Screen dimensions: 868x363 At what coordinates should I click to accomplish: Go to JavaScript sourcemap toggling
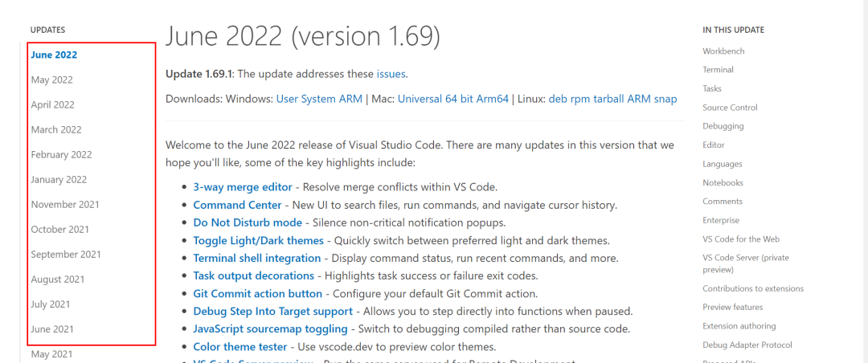point(270,328)
